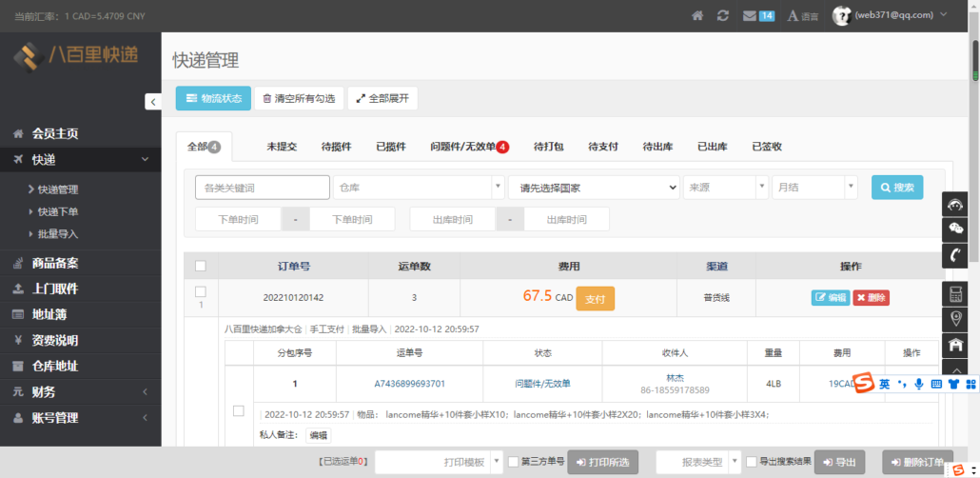980x478 pixels.
Task: Open the 请先选择国家 country dropdown
Action: (594, 188)
